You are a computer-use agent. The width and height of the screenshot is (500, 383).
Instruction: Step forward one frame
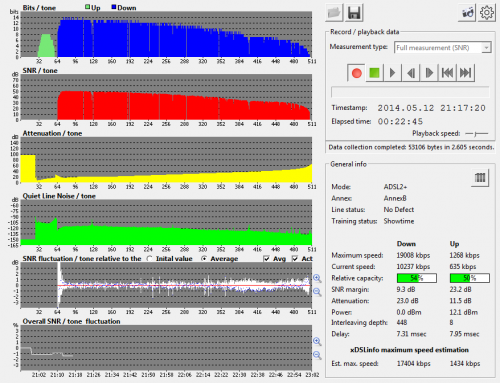tap(429, 73)
